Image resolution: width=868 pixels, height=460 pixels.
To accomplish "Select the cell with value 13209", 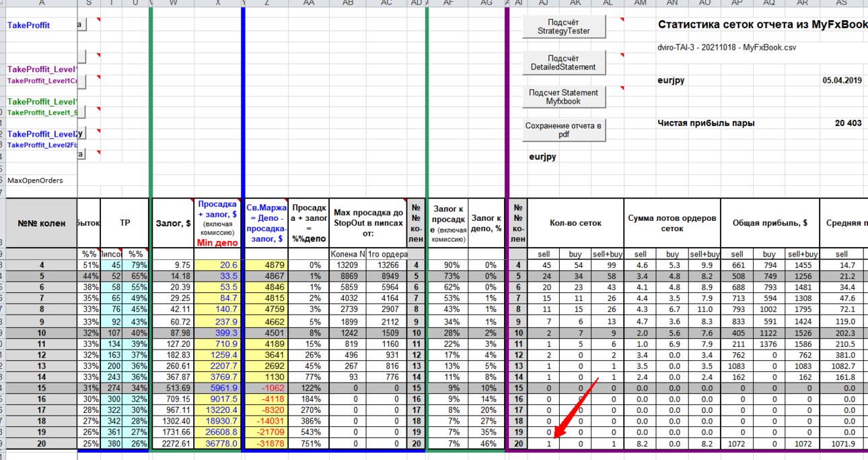I will tap(347, 265).
